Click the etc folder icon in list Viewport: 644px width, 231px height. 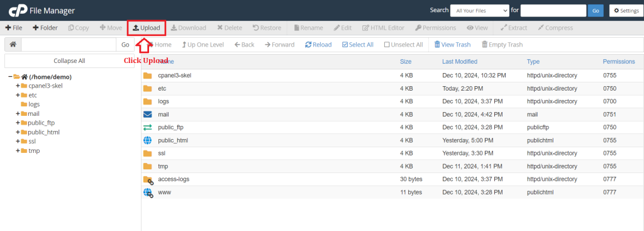[x=147, y=88]
